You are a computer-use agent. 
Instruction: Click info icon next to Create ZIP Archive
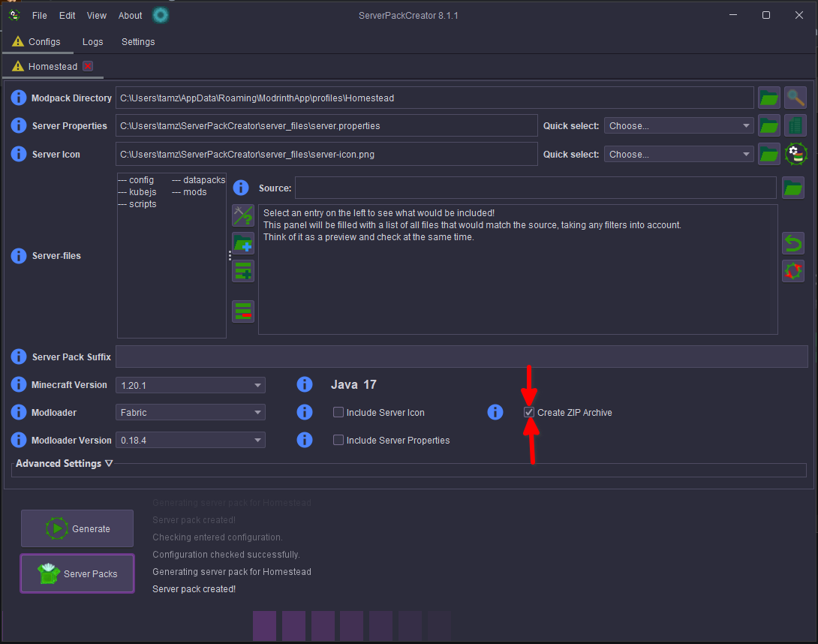point(495,412)
